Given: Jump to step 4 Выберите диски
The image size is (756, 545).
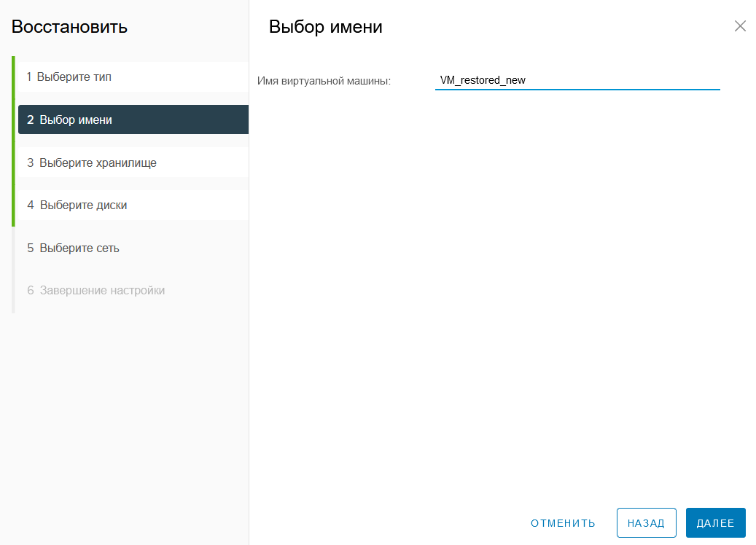Looking at the screenshot, I should [133, 205].
